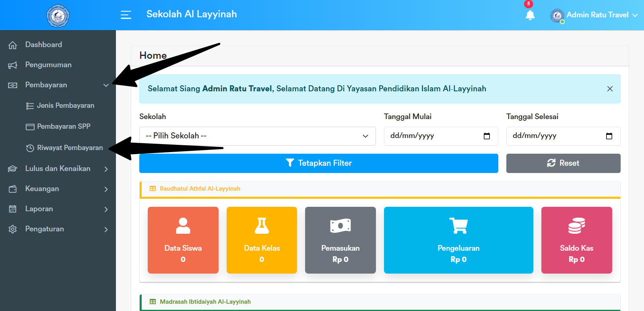
Task: Click the Pengaturan menu label
Action: tap(45, 229)
